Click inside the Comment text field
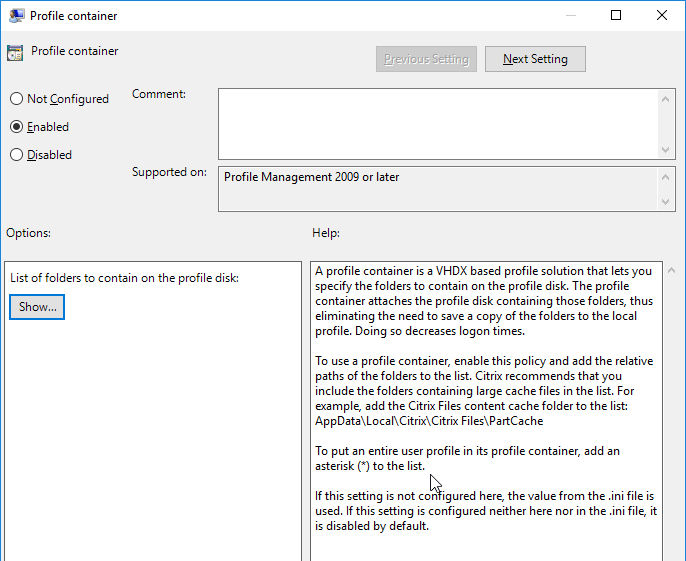 438,124
